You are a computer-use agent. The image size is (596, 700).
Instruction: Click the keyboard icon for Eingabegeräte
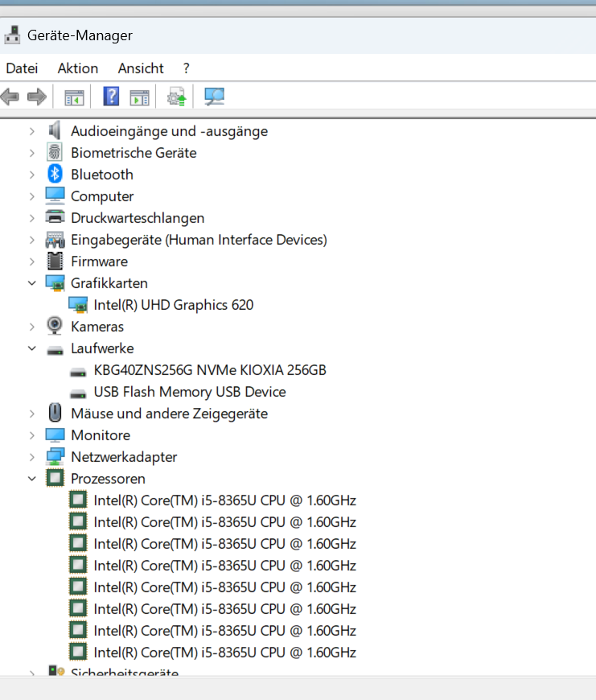(x=55, y=240)
